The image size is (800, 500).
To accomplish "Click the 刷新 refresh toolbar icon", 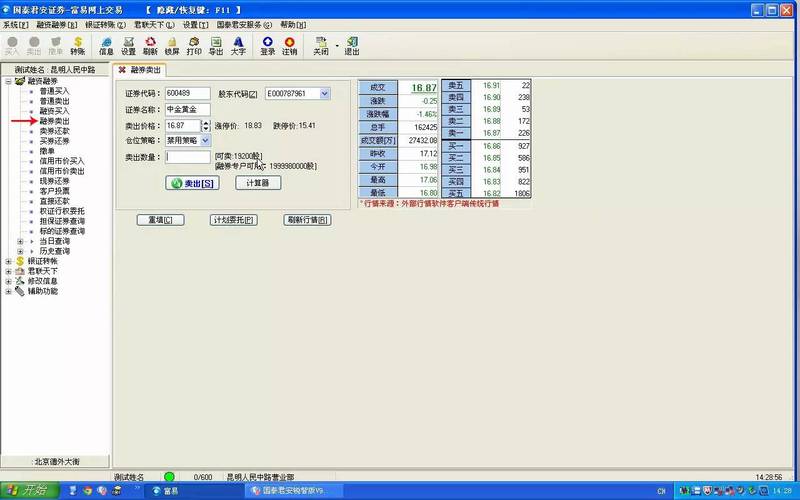I will (x=150, y=46).
